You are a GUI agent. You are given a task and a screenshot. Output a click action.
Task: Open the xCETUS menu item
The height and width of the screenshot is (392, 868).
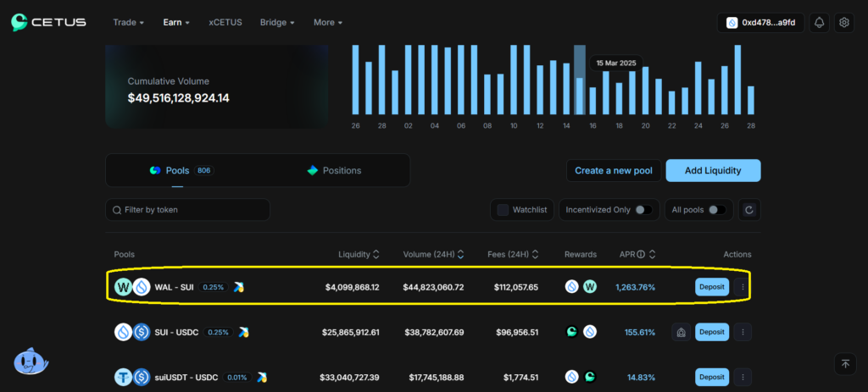tap(225, 23)
